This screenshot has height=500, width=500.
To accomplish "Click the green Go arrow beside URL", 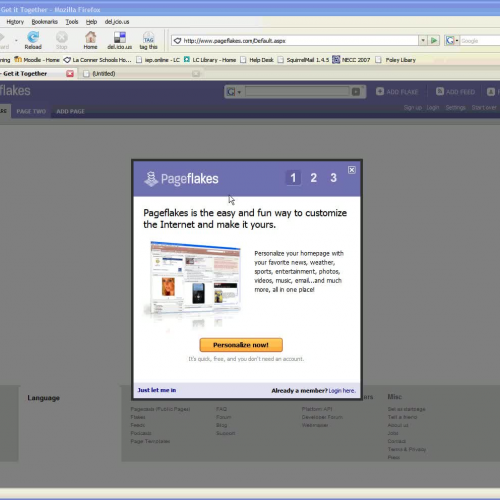I will [x=434, y=41].
